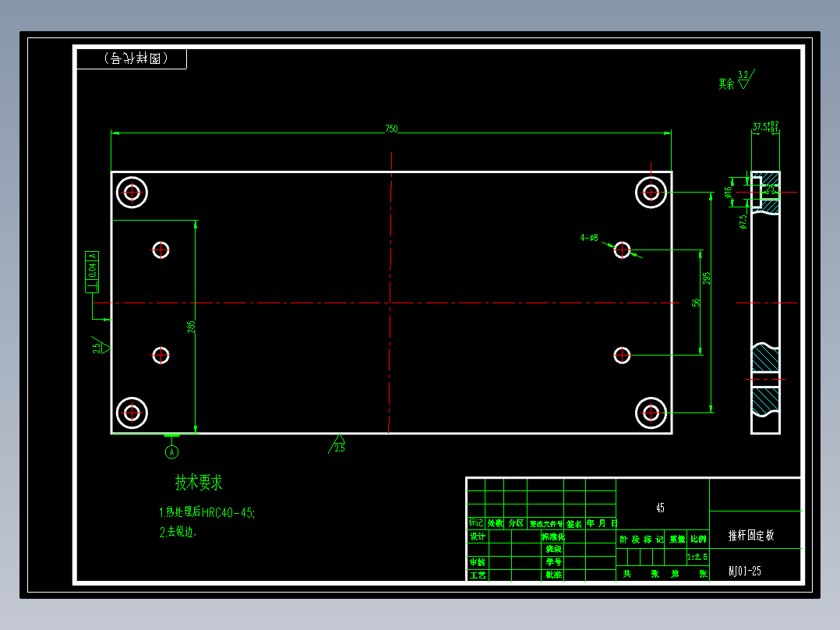Click the lower-right small φ8 hole
The width and height of the screenshot is (840, 630).
[622, 355]
